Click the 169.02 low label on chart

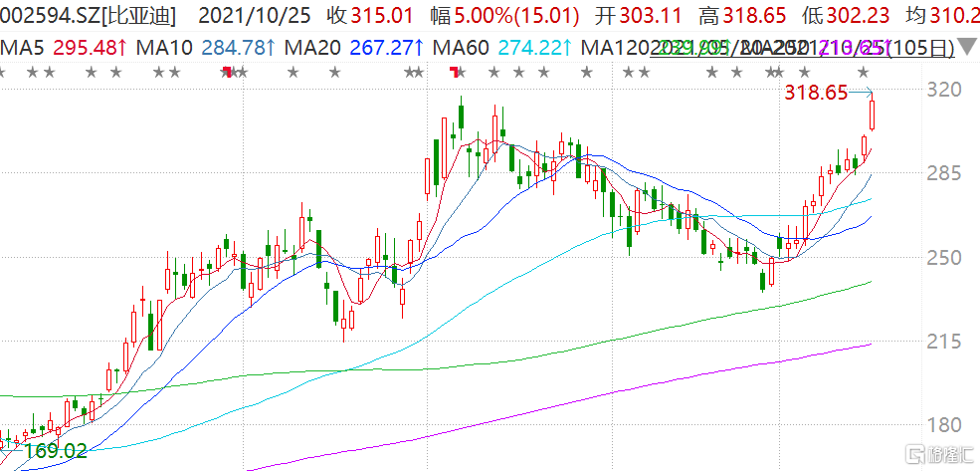click(x=56, y=450)
